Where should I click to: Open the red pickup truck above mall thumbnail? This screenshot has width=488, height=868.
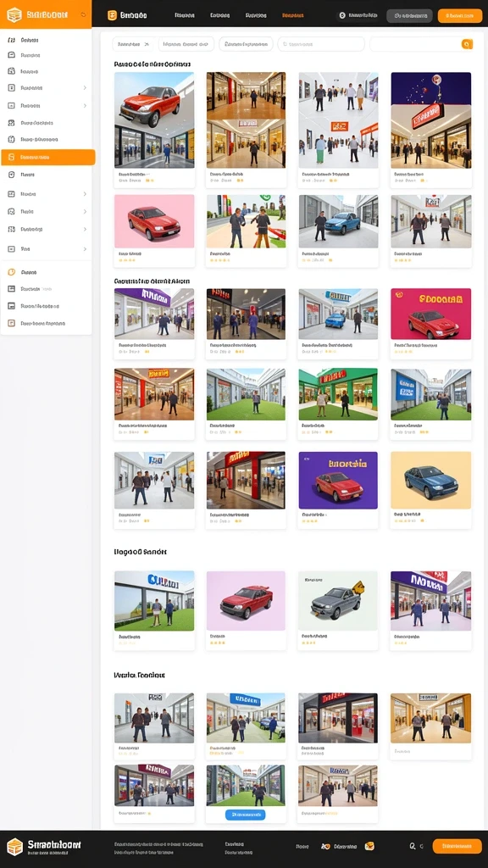(x=154, y=120)
